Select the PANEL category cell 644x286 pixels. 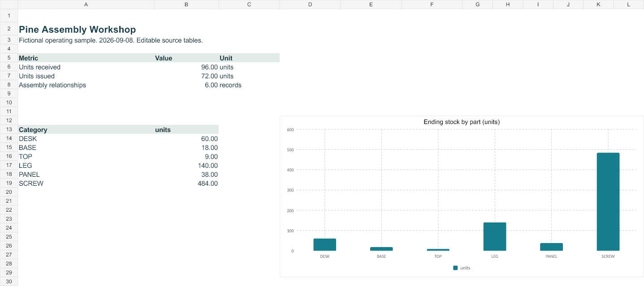tap(86, 174)
